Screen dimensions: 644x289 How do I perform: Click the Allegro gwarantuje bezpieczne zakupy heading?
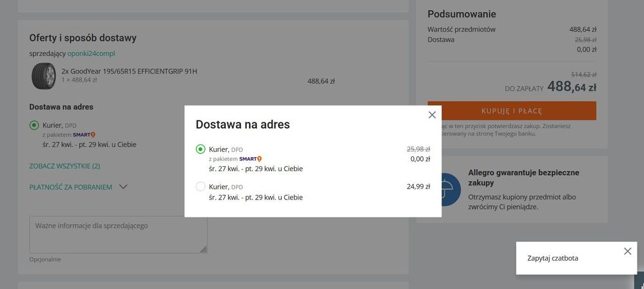click(x=523, y=178)
